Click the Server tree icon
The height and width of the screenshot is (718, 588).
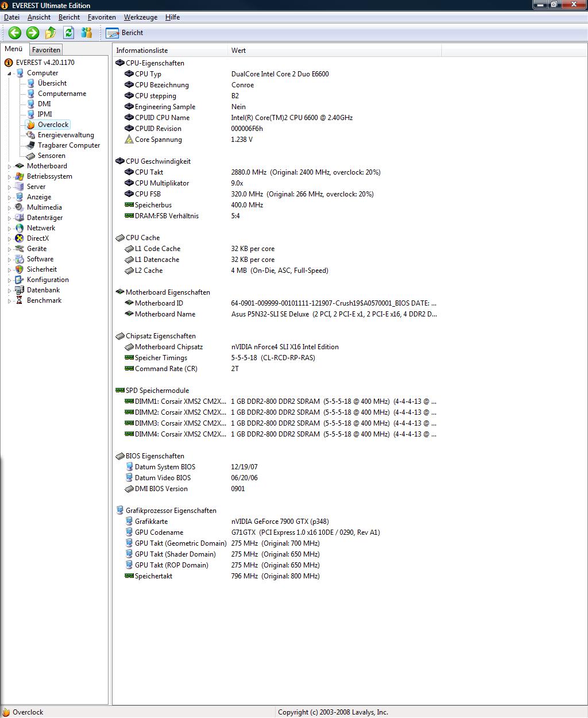click(20, 187)
